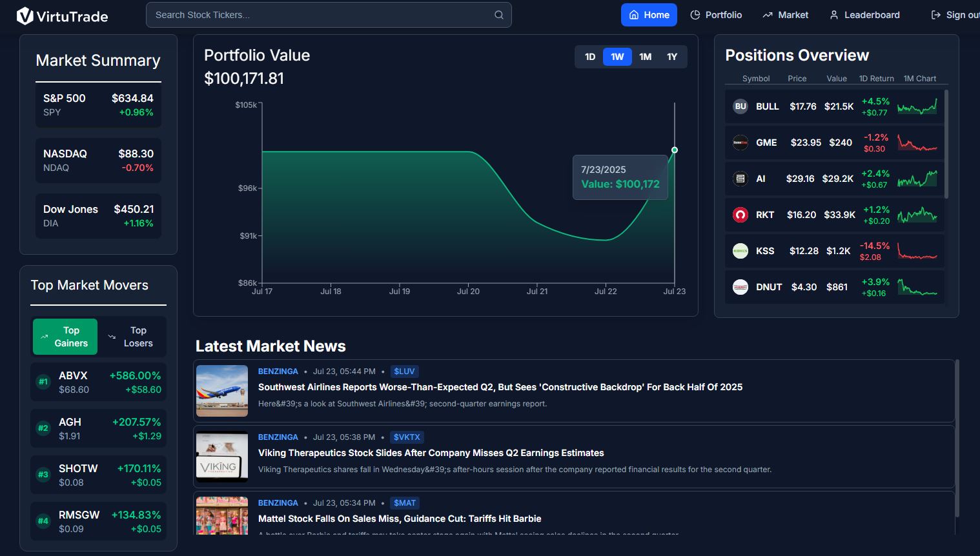980x556 pixels.
Task: Click the Positions Overview scrollbar
Action: (946, 144)
